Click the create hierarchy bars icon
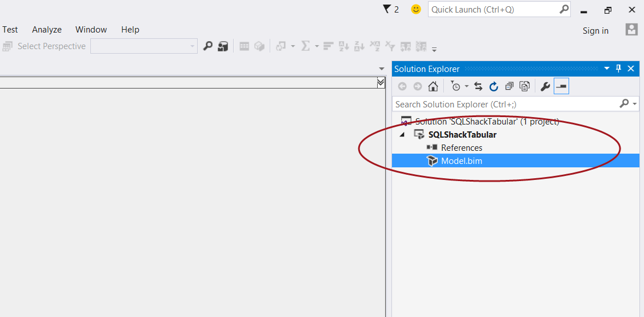Image resolution: width=644 pixels, height=317 pixels. click(328, 46)
